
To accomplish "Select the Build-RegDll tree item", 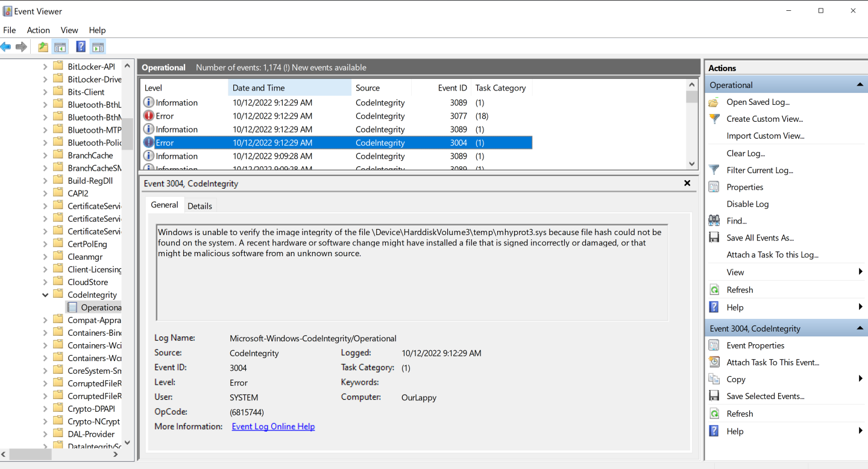I will pyautogui.click(x=90, y=181).
